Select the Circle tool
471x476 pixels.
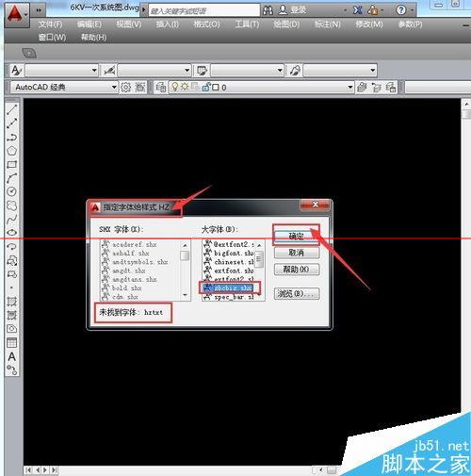click(x=11, y=191)
